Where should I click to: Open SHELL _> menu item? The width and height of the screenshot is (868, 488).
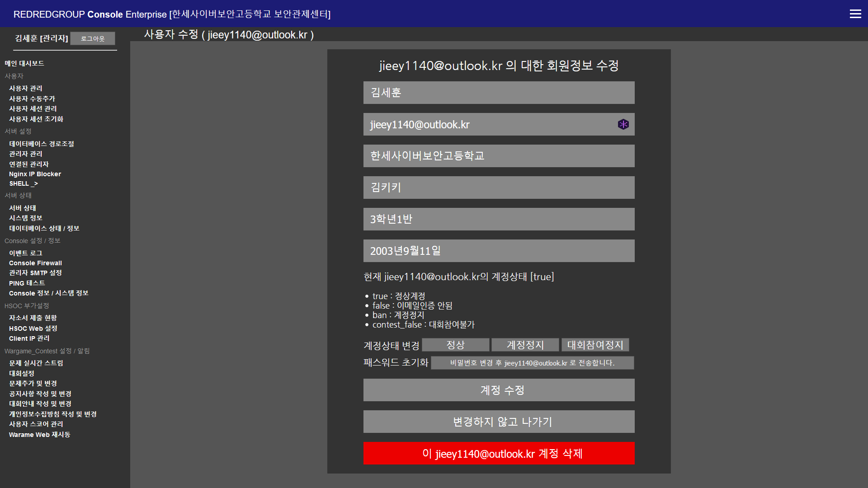tap(24, 184)
